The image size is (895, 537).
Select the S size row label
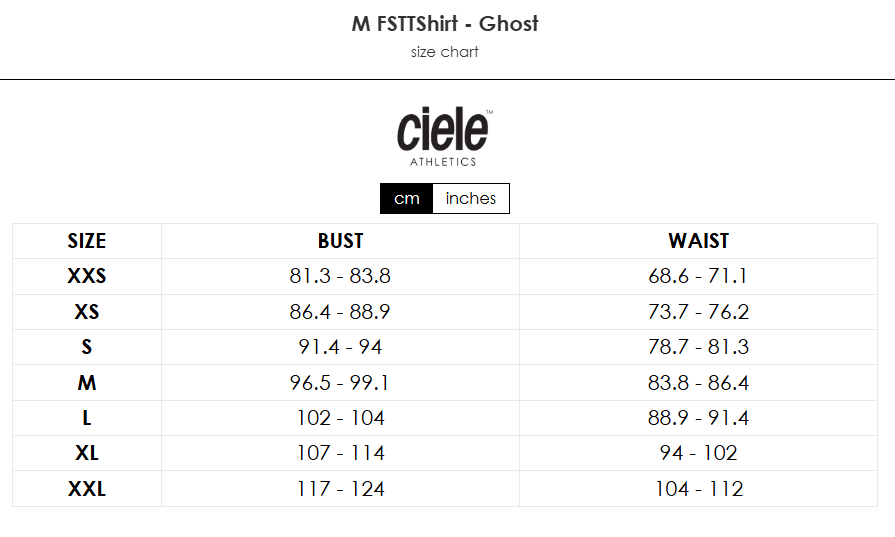coord(87,347)
